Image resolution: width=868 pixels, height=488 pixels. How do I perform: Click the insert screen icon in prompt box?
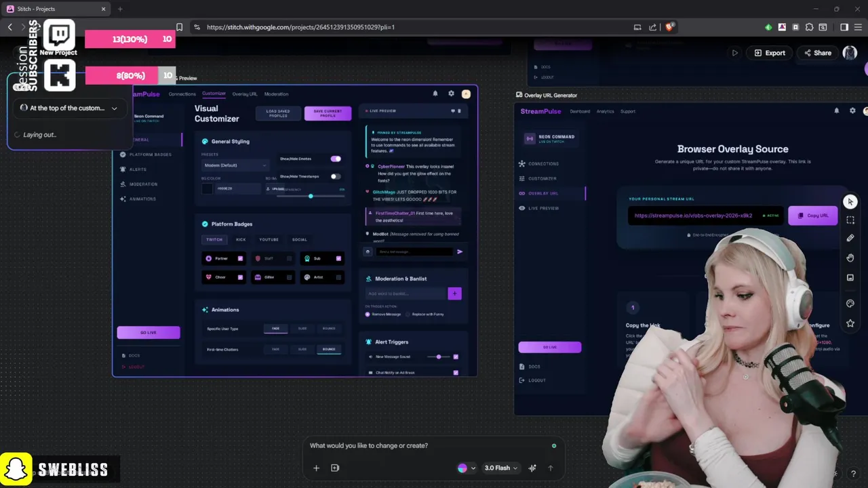[x=335, y=468]
